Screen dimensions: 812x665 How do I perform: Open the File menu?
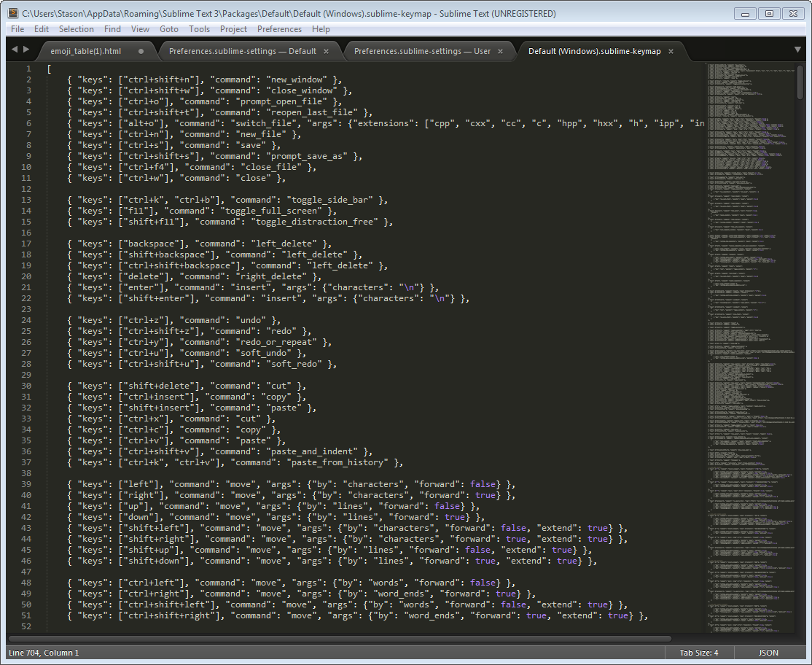click(x=17, y=29)
